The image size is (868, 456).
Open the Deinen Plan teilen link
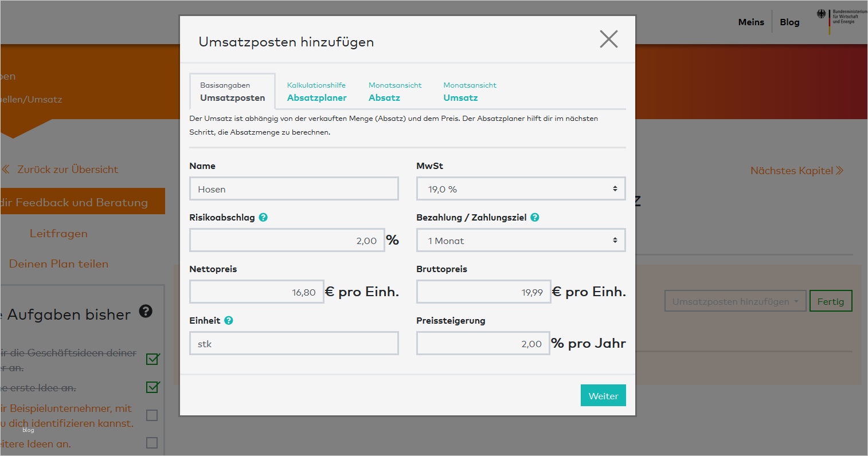coord(58,264)
